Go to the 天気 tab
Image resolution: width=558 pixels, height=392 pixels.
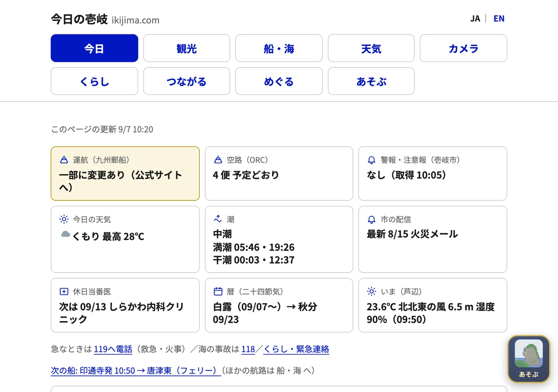coord(371,48)
